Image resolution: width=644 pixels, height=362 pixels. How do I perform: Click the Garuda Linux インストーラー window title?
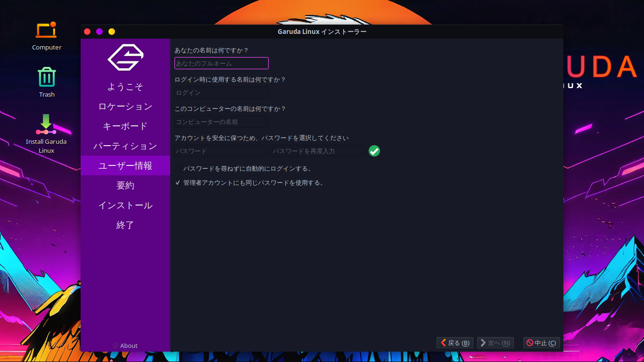[322, 32]
